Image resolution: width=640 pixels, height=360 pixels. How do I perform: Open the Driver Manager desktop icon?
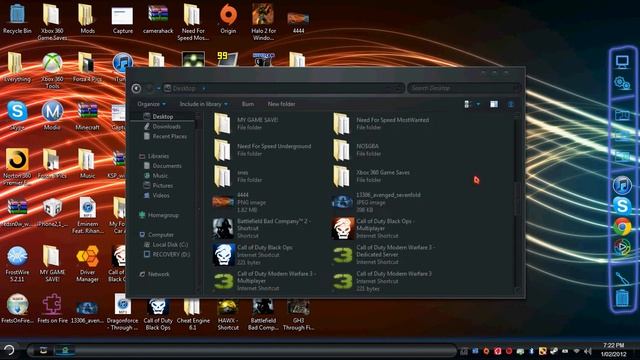[87, 264]
